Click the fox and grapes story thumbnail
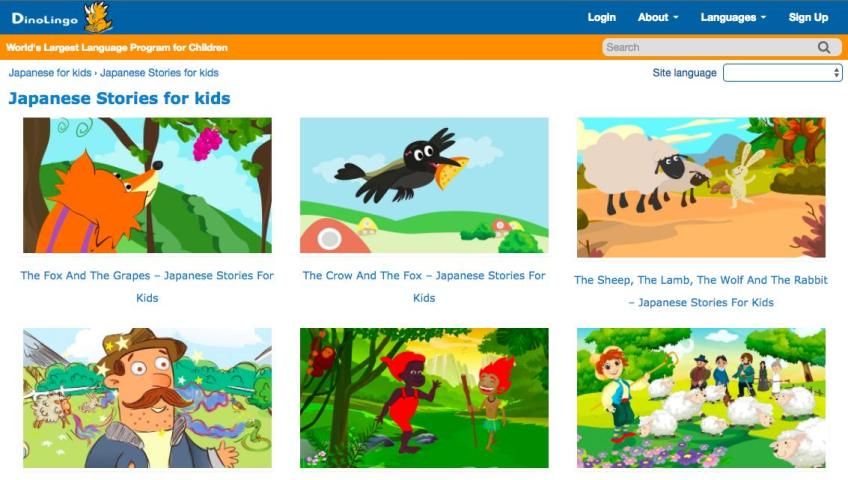848x480 pixels. 147,185
